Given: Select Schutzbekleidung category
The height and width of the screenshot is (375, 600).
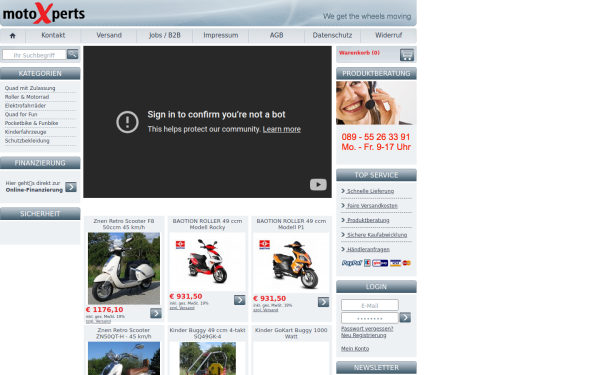Looking at the screenshot, I should [x=27, y=141].
